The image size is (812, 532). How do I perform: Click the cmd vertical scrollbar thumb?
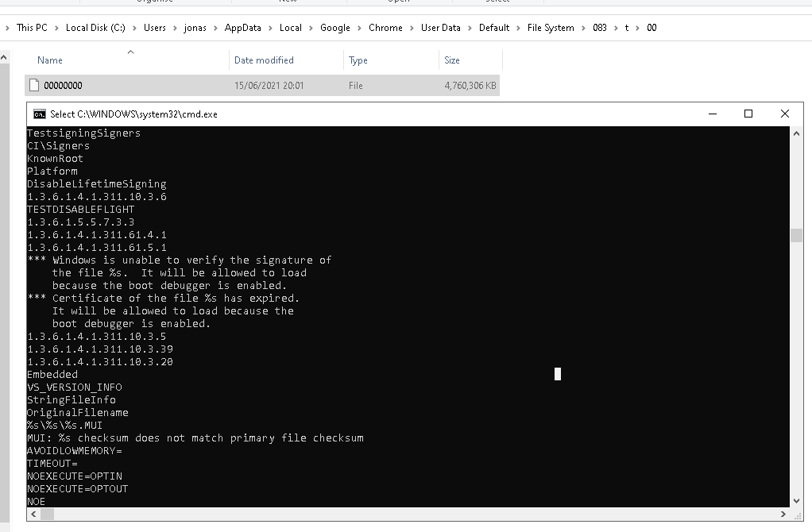tap(796, 235)
